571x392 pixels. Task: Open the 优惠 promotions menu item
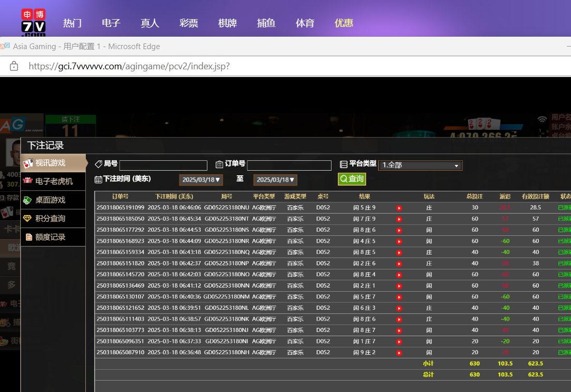[x=344, y=23]
